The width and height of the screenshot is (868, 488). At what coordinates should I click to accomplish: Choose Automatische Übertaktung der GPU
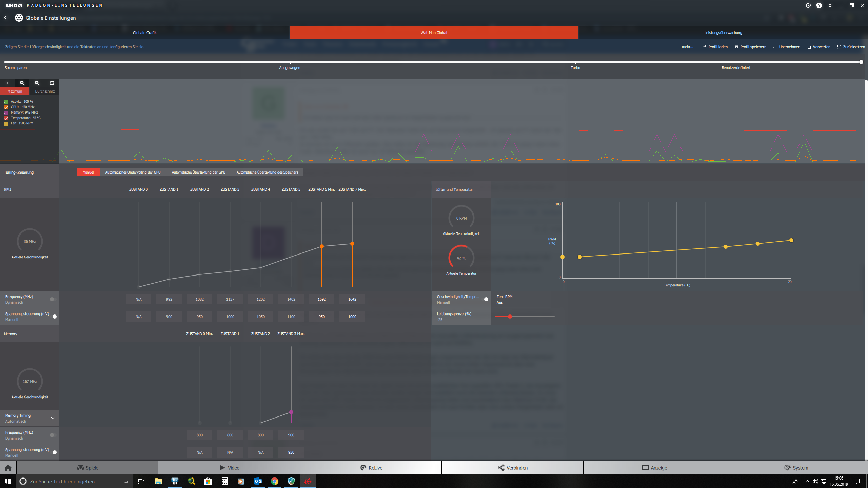coord(198,172)
